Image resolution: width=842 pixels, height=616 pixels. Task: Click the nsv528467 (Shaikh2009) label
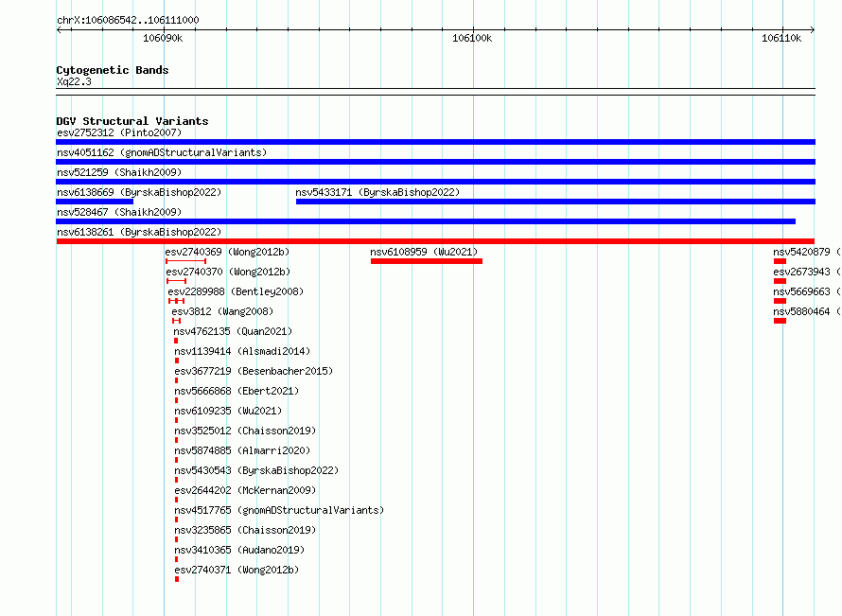[119, 212]
